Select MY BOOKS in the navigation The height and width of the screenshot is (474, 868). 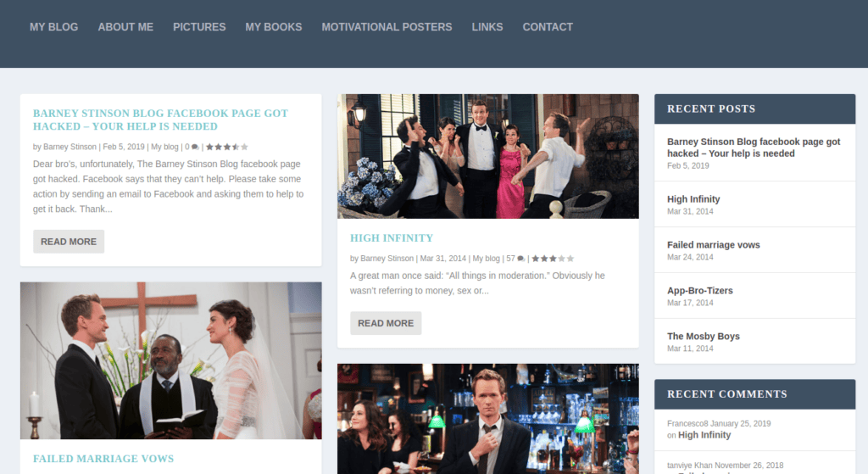[274, 27]
